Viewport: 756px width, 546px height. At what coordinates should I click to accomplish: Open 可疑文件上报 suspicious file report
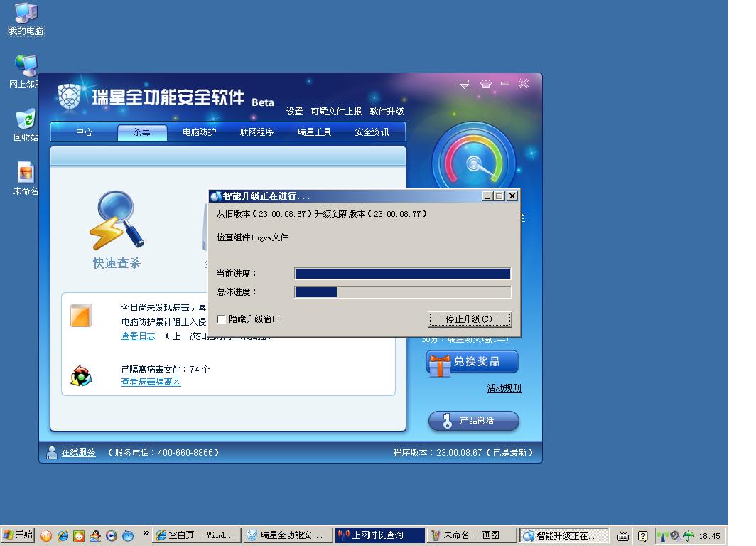pyautogui.click(x=336, y=112)
